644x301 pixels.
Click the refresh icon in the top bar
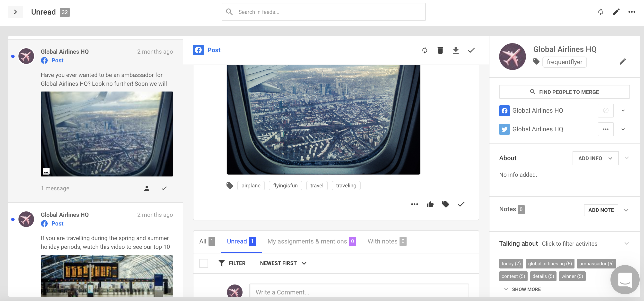coord(600,12)
